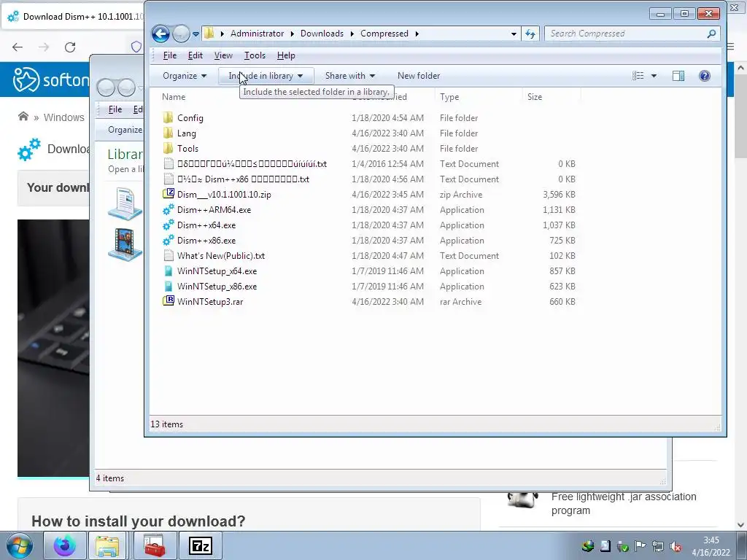Select WinNTSetup_x64.exe icon

[169, 271]
